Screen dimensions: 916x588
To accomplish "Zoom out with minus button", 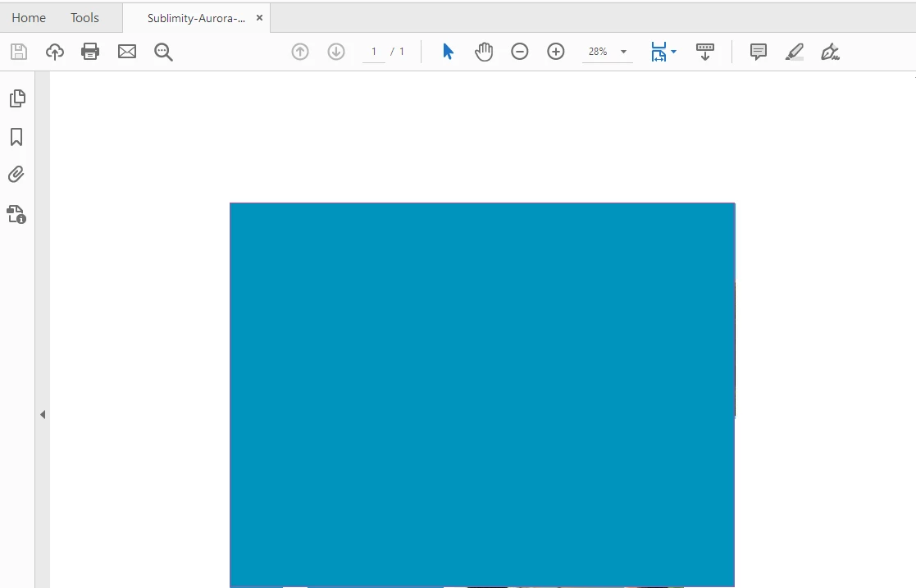I will (x=519, y=52).
